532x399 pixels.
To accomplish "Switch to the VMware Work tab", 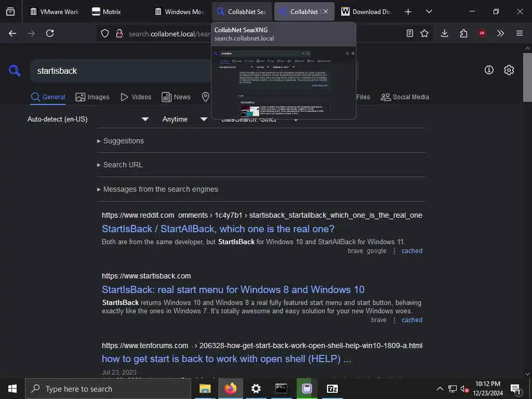I will pos(54,11).
